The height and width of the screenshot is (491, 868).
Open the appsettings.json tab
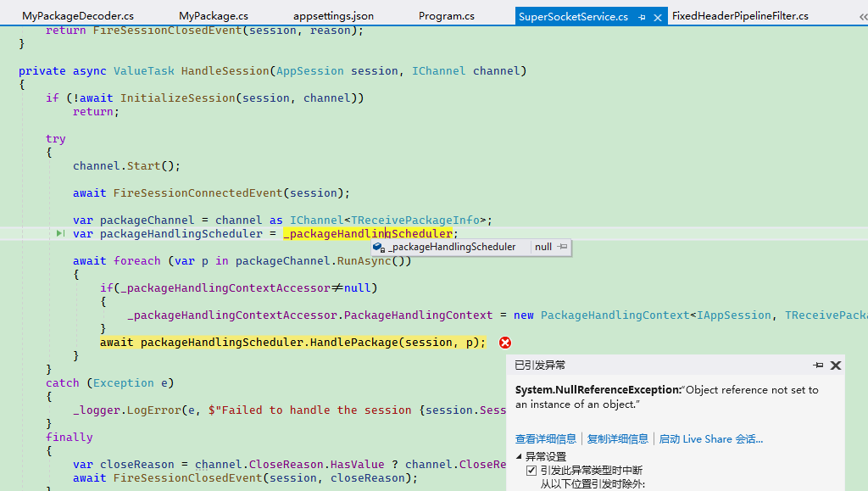(x=333, y=15)
